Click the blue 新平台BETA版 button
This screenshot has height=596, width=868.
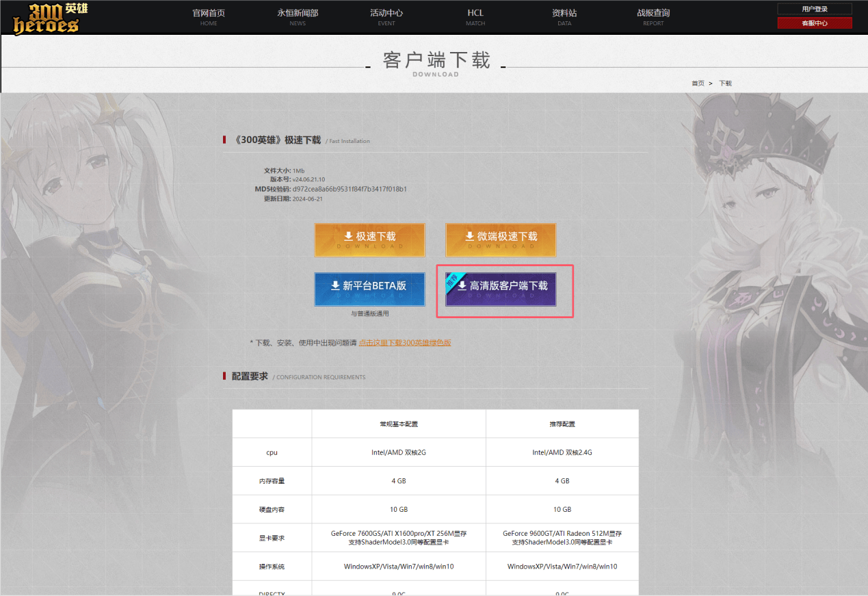pyautogui.click(x=369, y=289)
